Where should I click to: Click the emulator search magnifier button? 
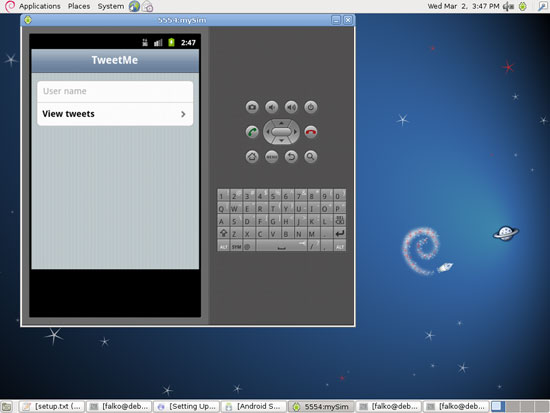pos(310,156)
